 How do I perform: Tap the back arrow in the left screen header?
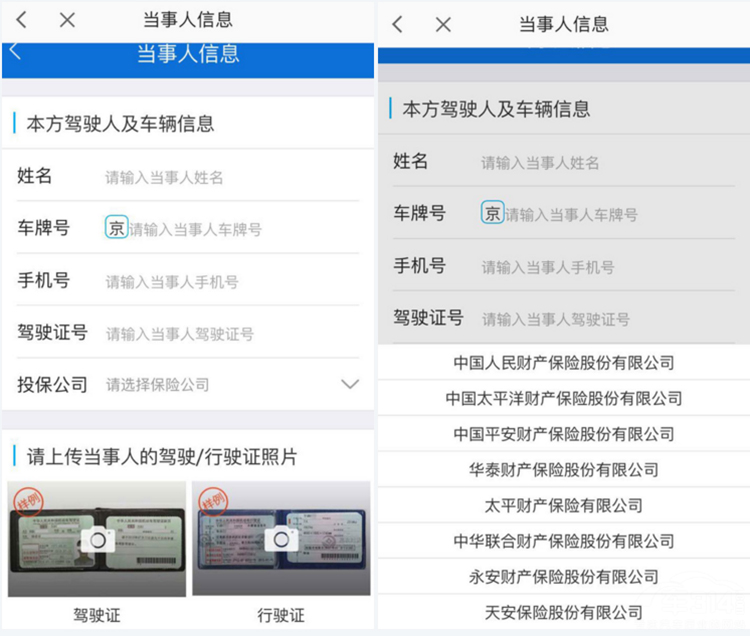[x=22, y=20]
